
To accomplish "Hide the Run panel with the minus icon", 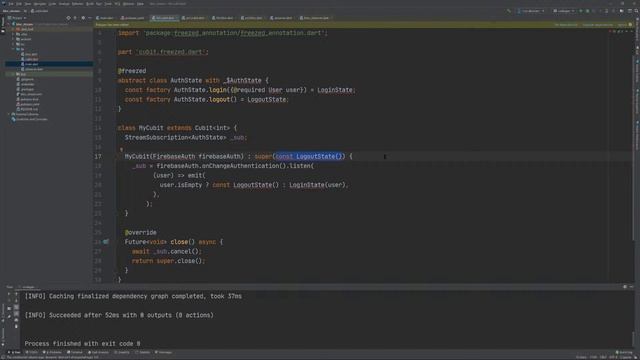I will point(632,287).
